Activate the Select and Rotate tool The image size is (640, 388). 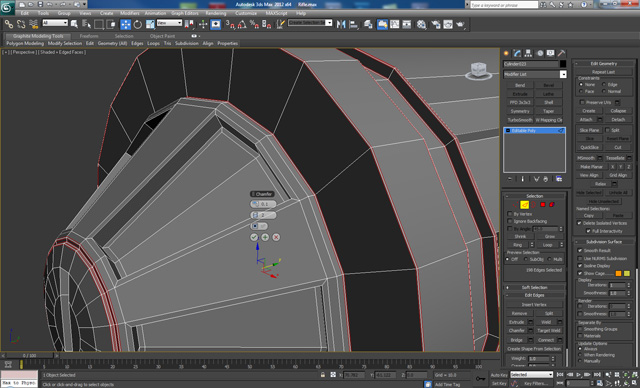(x=138, y=24)
